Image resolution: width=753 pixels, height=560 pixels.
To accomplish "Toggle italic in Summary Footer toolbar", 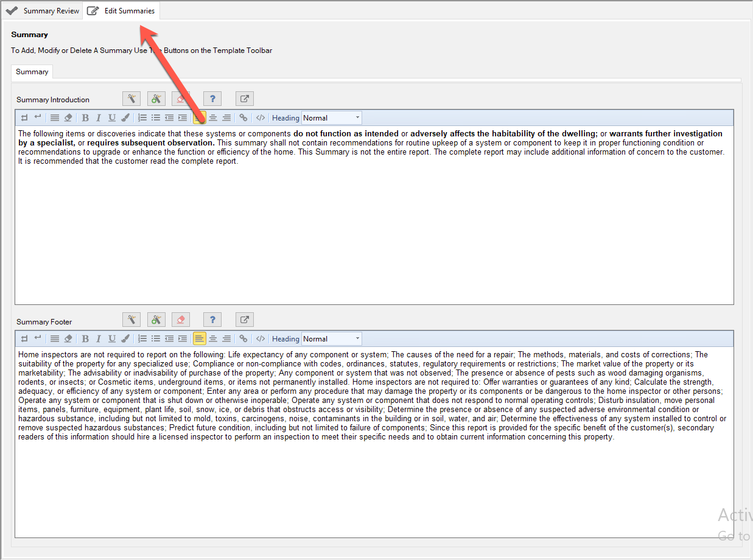I will pyautogui.click(x=99, y=339).
